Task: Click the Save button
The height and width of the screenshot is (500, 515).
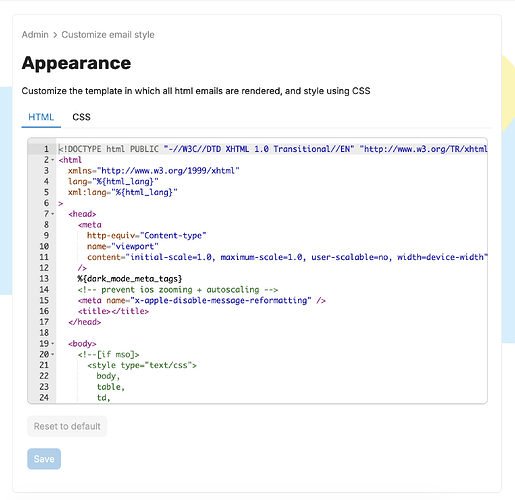Action: point(44,459)
